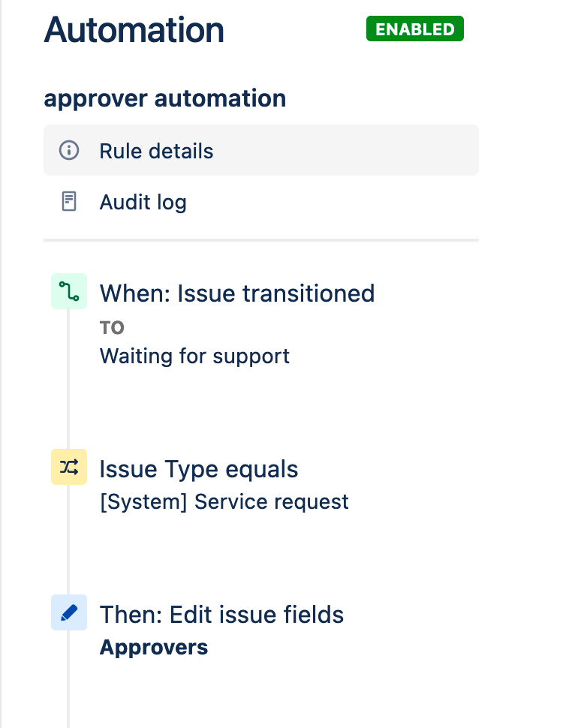This screenshot has height=728, width=587.
Task: Open the Then: Edit issue fields action
Action: 221,615
